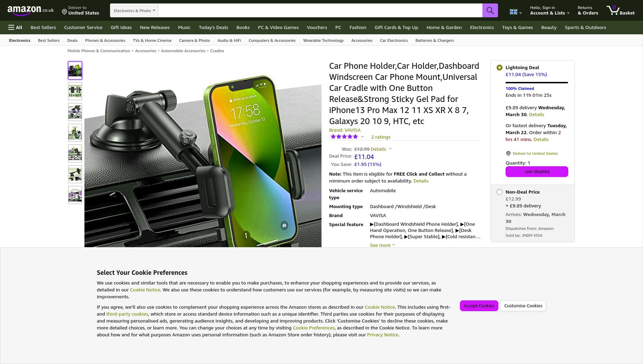Select the Non-Deal Price radio button
The height and width of the screenshot is (364, 643).
click(499, 192)
